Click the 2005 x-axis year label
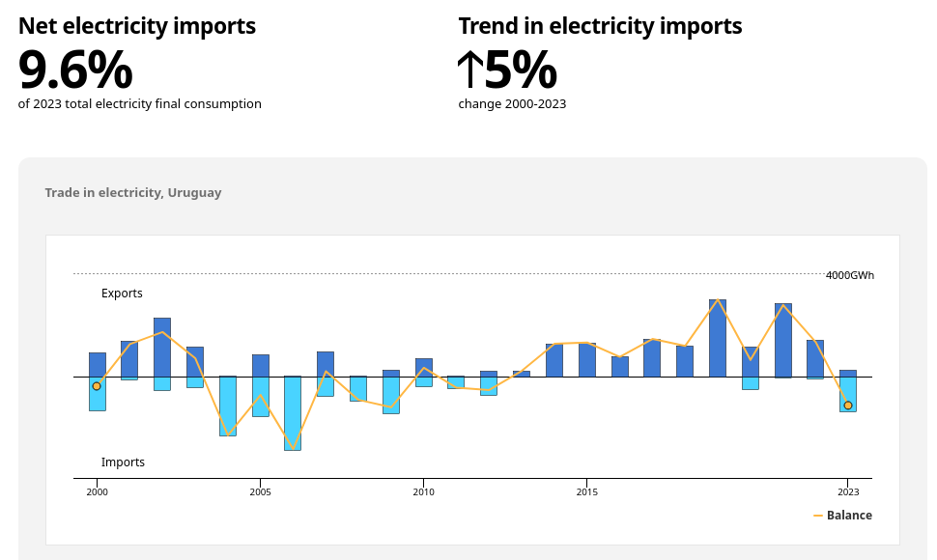Viewport: 937px width, 560px height. [x=260, y=491]
